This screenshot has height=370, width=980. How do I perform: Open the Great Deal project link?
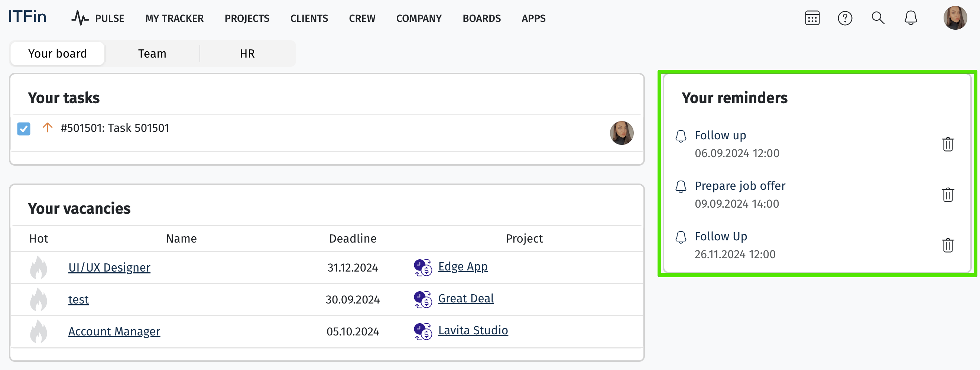(x=465, y=299)
